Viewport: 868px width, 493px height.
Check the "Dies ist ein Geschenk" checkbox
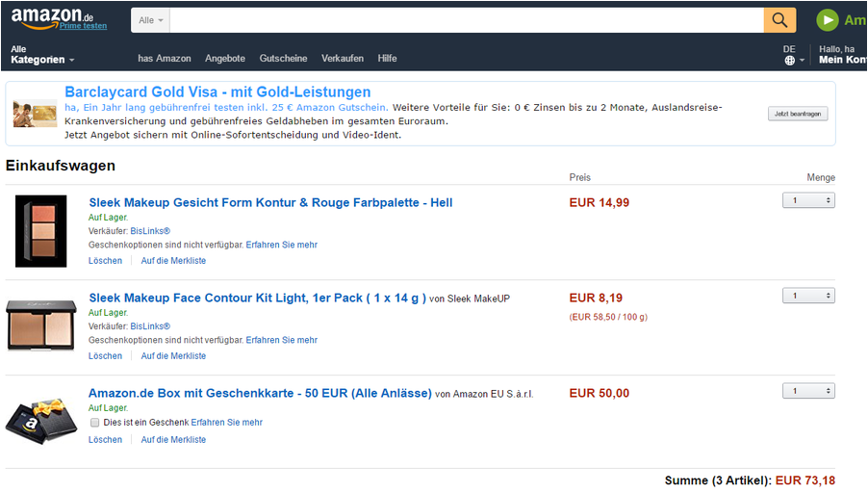(94, 423)
